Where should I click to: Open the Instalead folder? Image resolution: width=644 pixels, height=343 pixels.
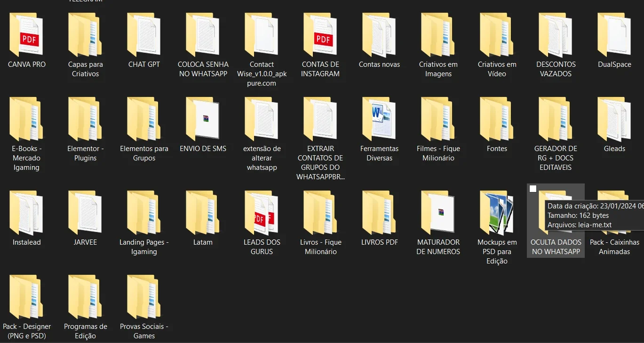click(x=26, y=212)
